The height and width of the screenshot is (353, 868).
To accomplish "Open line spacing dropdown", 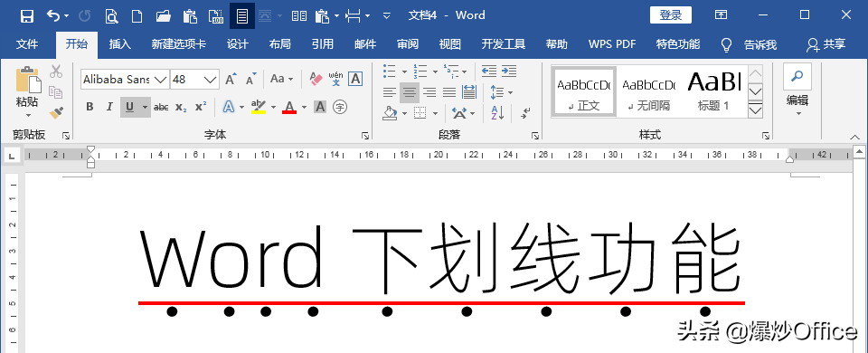I will click(502, 92).
